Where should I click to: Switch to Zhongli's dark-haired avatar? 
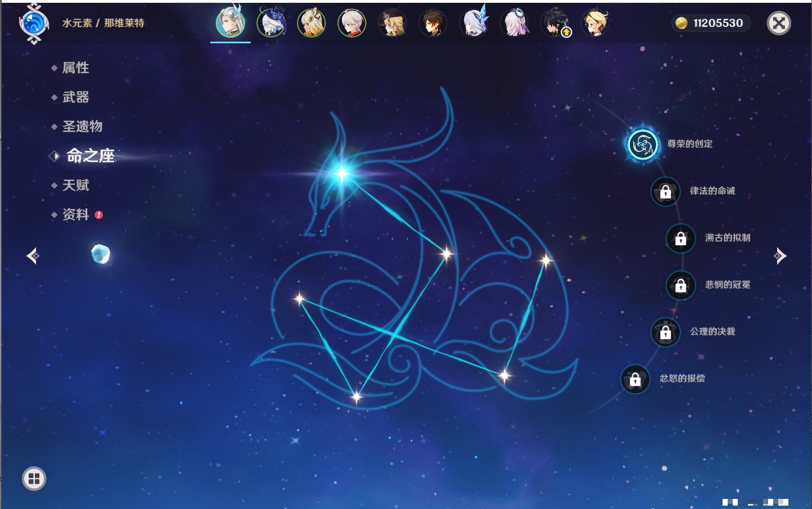433,23
